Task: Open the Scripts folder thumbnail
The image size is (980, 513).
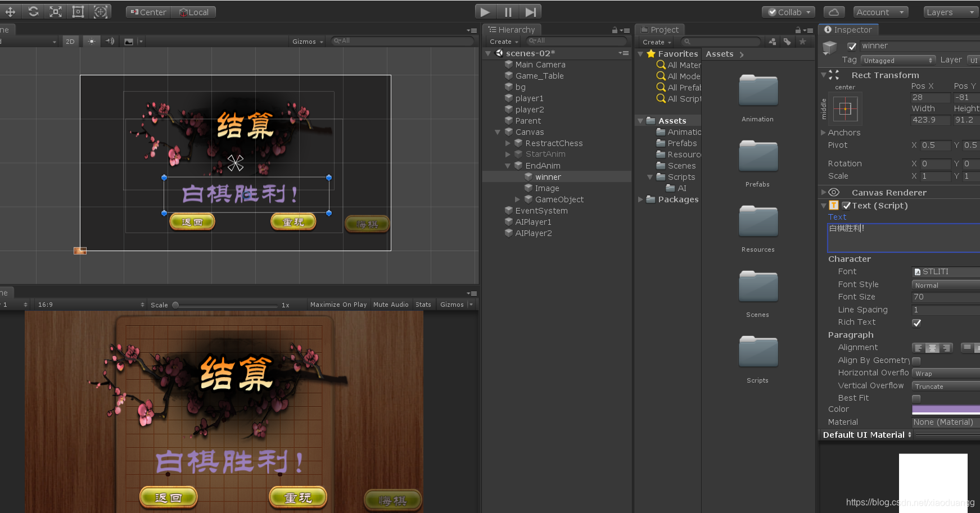Action: point(758,352)
